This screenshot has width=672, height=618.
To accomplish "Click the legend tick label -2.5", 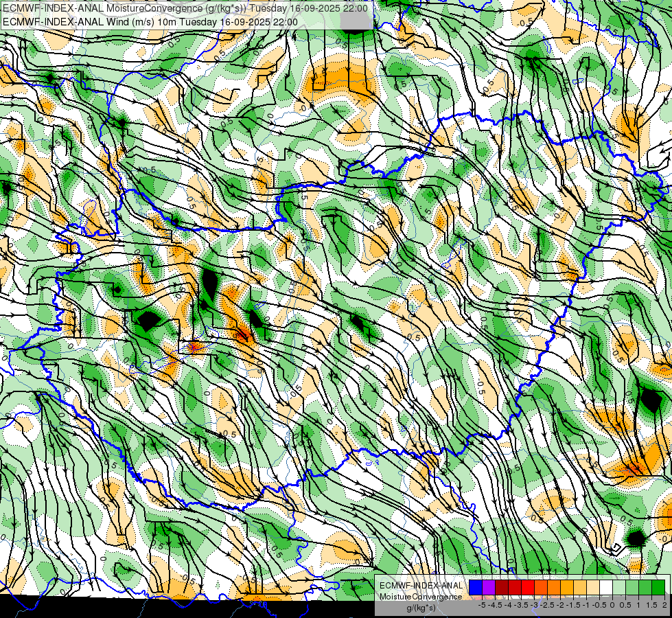I will pyautogui.click(x=548, y=605).
